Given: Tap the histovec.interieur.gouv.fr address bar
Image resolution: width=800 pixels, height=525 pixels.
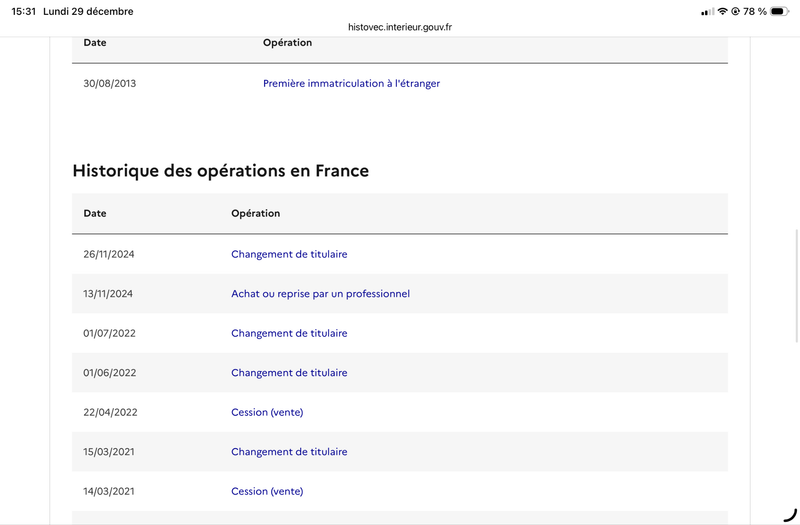Looking at the screenshot, I should [400, 28].
